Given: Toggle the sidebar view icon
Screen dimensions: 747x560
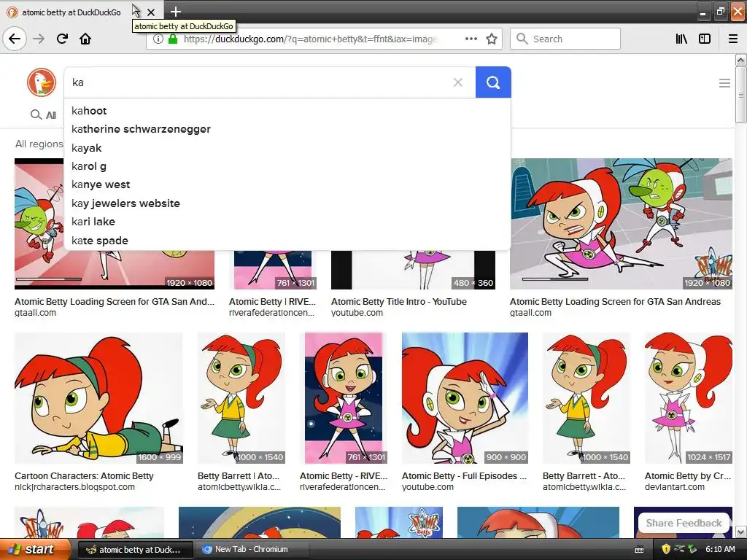Looking at the screenshot, I should [x=705, y=39].
